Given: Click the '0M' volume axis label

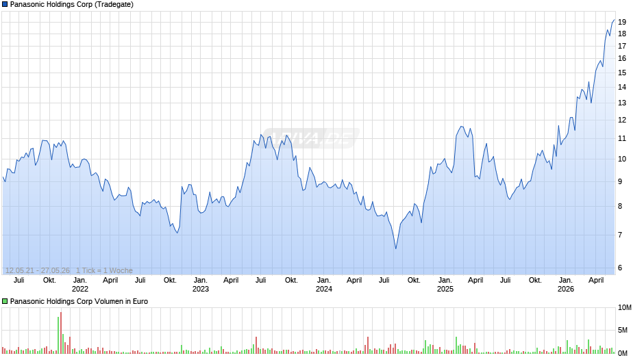Looking at the screenshot, I should 623,353.
